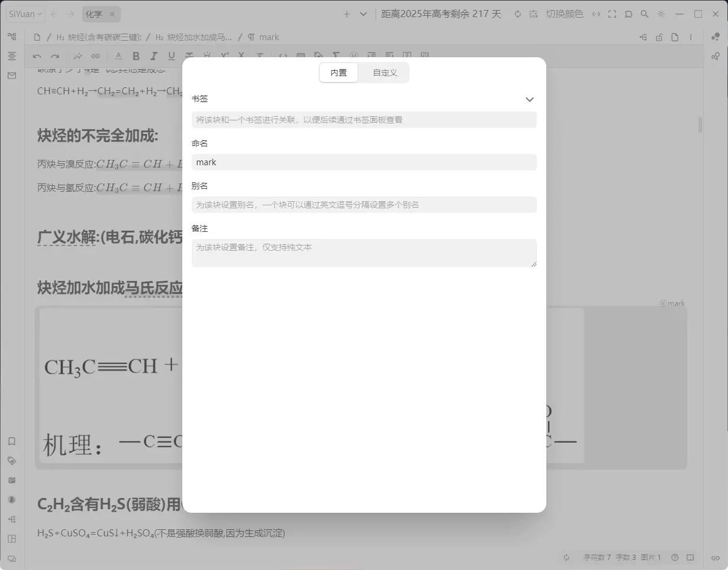The height and width of the screenshot is (570, 728).
Task: Click into the 备注 memo text area
Action: [364, 253]
